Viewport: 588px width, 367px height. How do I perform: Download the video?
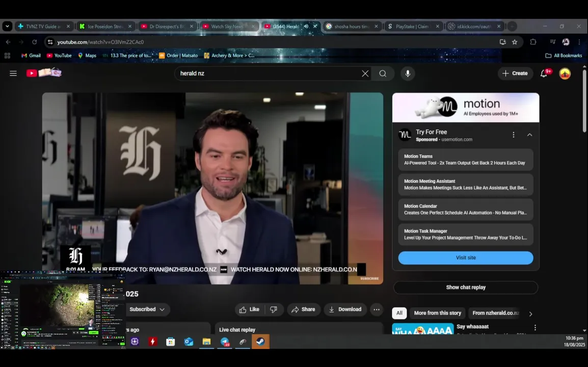coord(345,309)
